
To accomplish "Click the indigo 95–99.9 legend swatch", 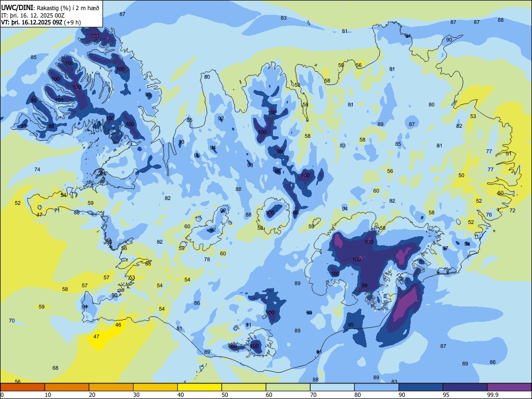I will pos(465,387).
